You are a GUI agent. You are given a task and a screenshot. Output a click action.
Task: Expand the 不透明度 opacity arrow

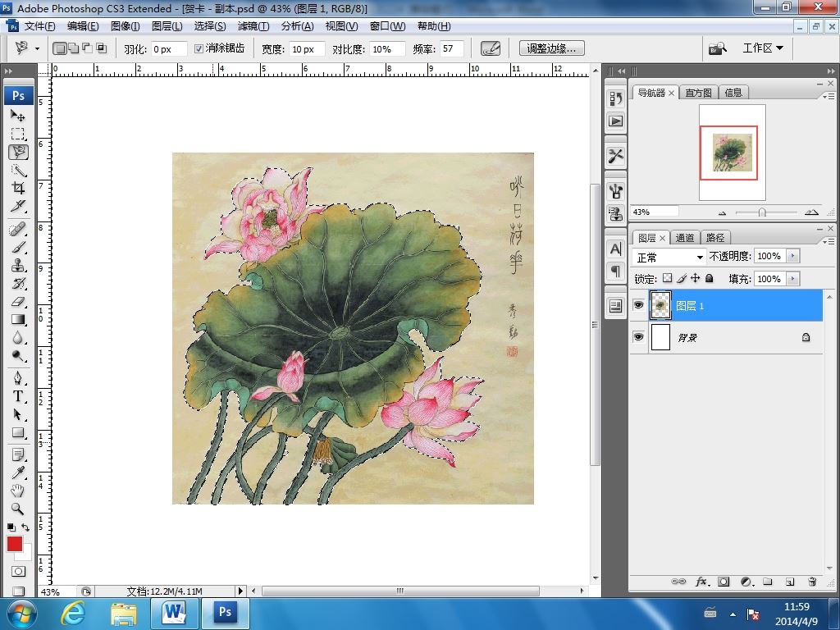point(792,257)
